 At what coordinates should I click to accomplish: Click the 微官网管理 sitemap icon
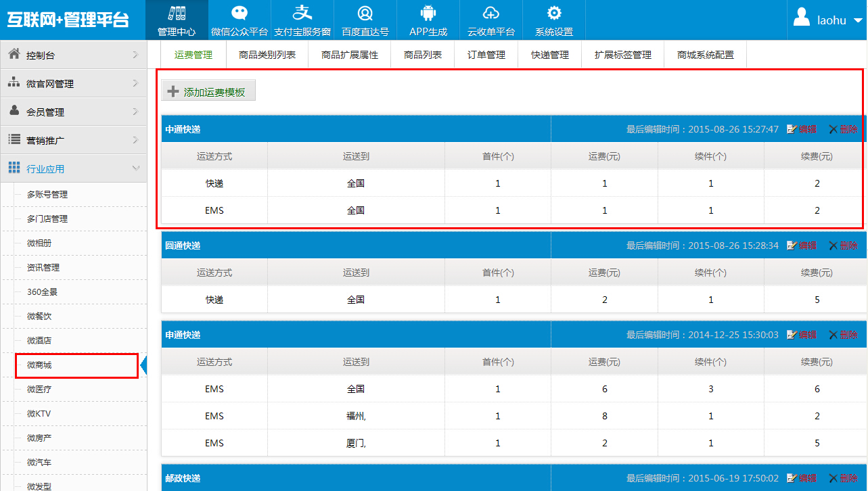[x=14, y=83]
